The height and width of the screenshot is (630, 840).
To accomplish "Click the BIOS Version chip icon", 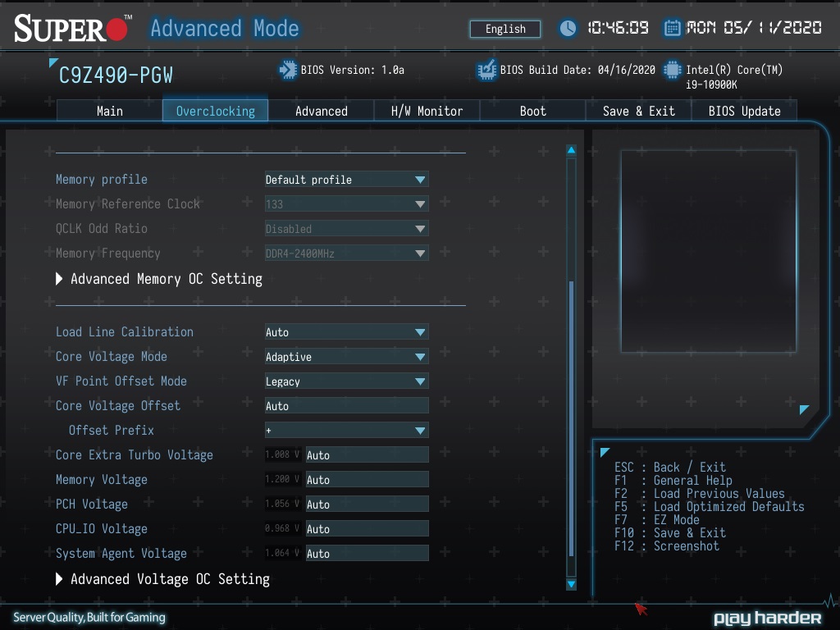I will coord(288,70).
